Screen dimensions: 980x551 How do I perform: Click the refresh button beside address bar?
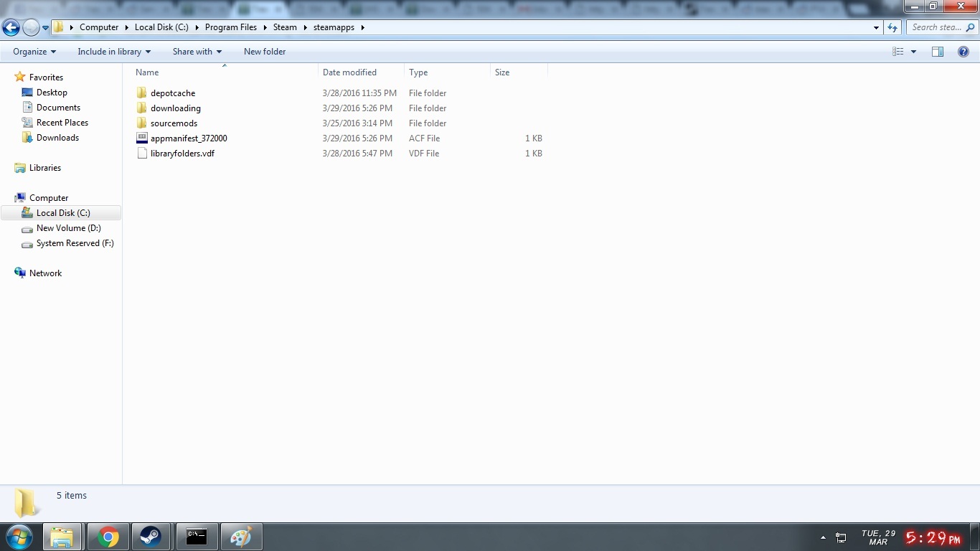coord(892,27)
